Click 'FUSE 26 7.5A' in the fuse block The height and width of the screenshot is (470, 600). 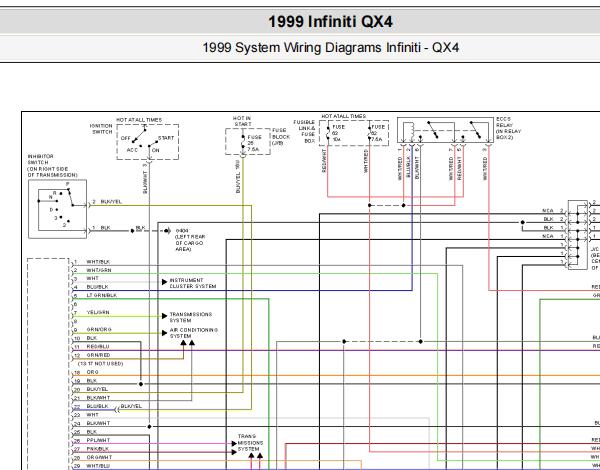(254, 143)
